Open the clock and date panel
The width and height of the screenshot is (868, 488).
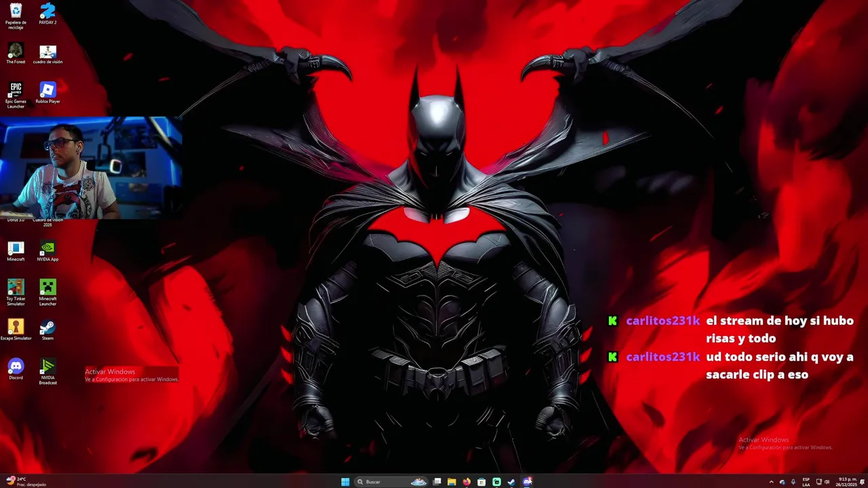point(846,482)
